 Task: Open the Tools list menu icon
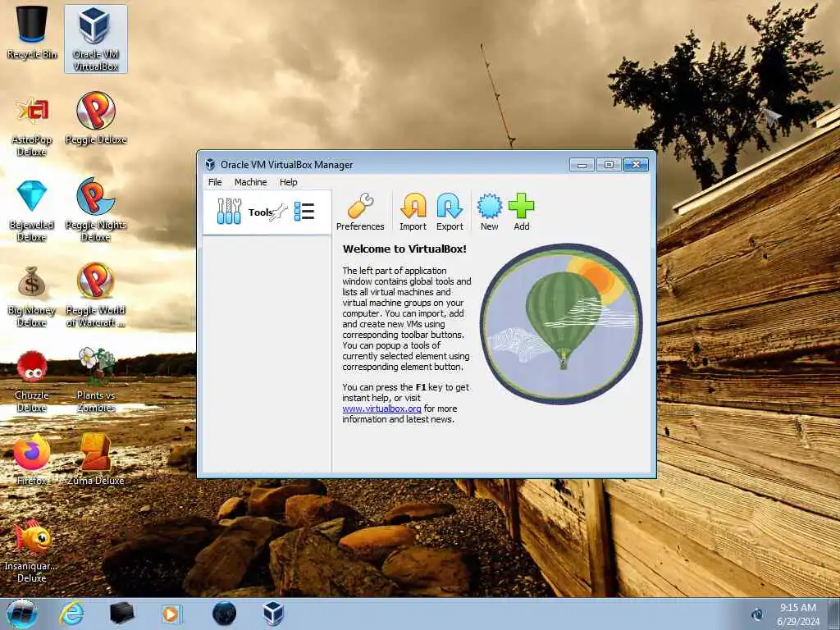[304, 211]
